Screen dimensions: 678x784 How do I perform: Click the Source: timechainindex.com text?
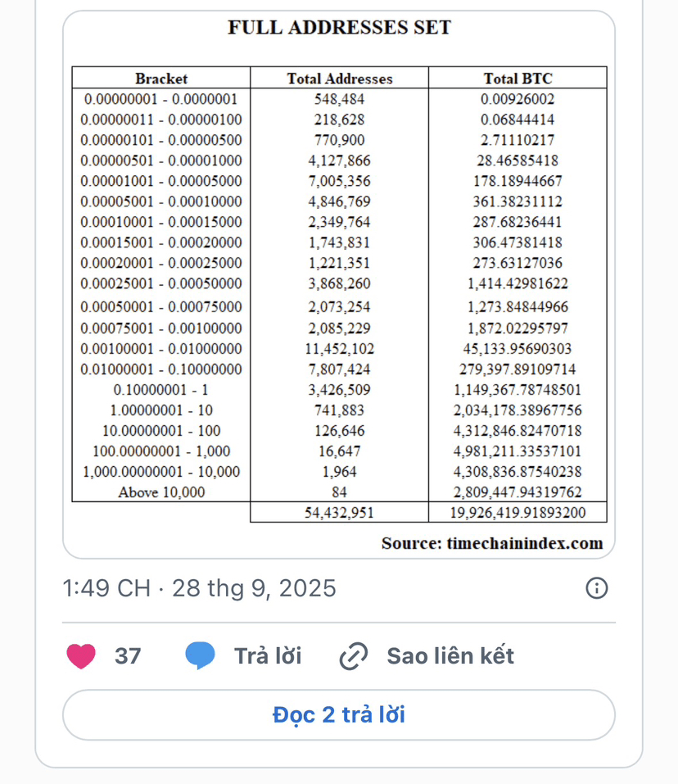point(492,543)
